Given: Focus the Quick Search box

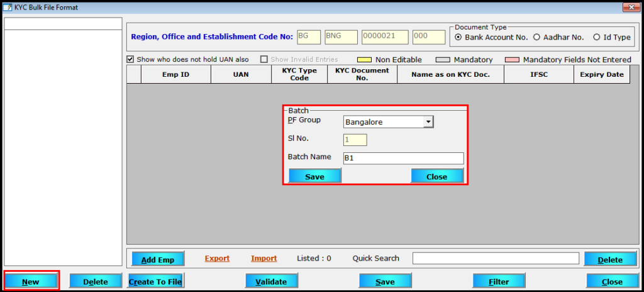Looking at the screenshot, I should click(496, 258).
